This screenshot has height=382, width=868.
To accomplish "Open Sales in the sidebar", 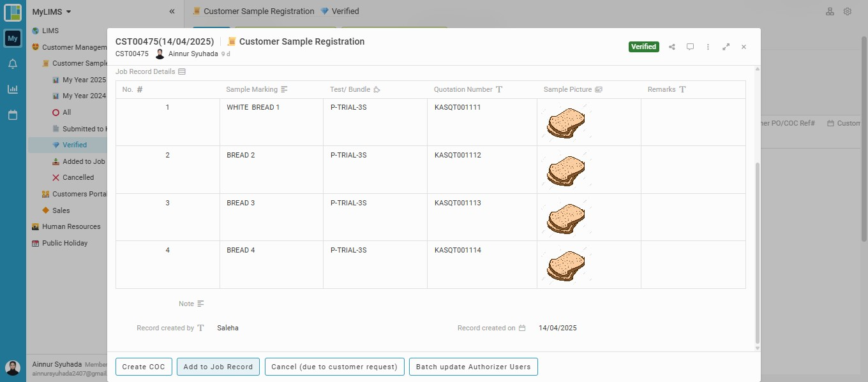I will tap(56, 210).
